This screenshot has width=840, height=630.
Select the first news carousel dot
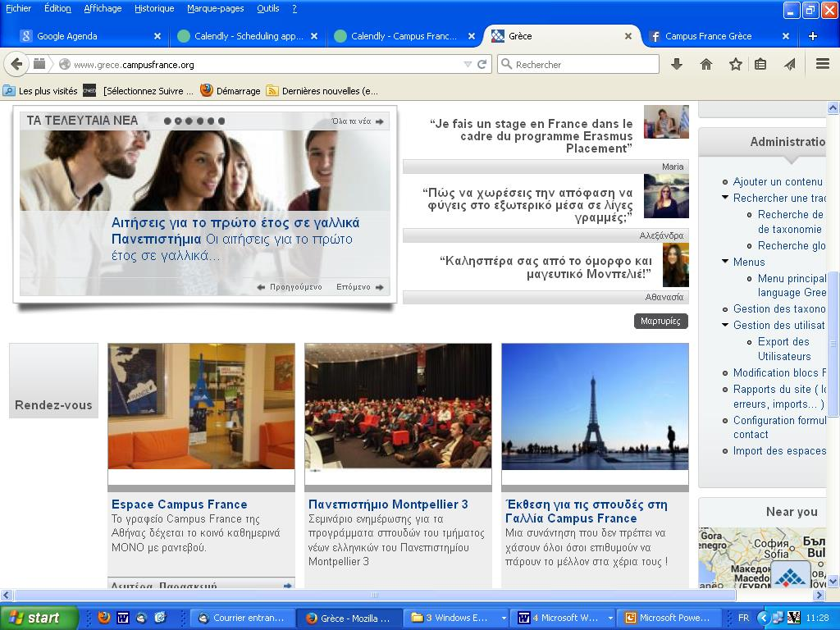[167, 121]
